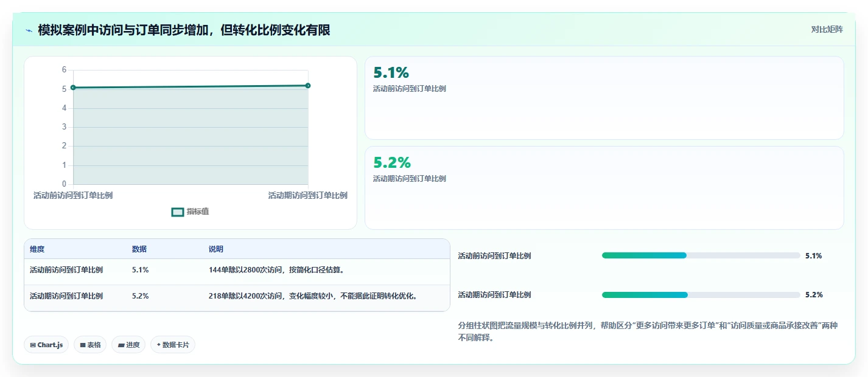Select the 数据卡片 tag
This screenshot has width=868, height=377.
tap(173, 345)
